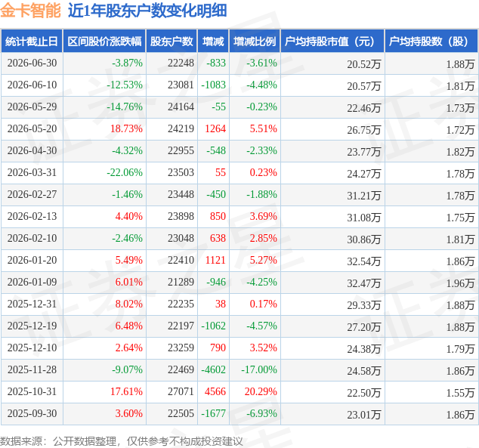Click the 统计截止日 column header
This screenshot has width=479, height=448.
click(x=32, y=42)
